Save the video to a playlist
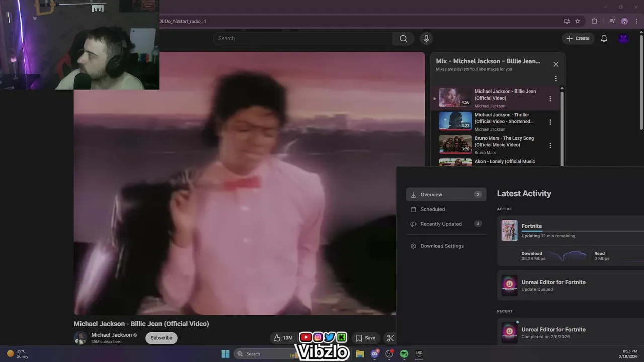The height and width of the screenshot is (362, 644). tap(365, 338)
